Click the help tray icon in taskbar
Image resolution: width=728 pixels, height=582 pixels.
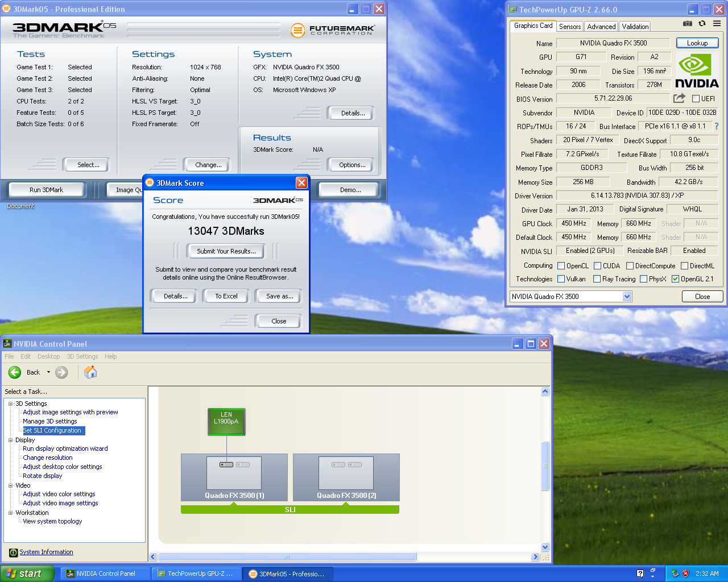[x=640, y=573]
